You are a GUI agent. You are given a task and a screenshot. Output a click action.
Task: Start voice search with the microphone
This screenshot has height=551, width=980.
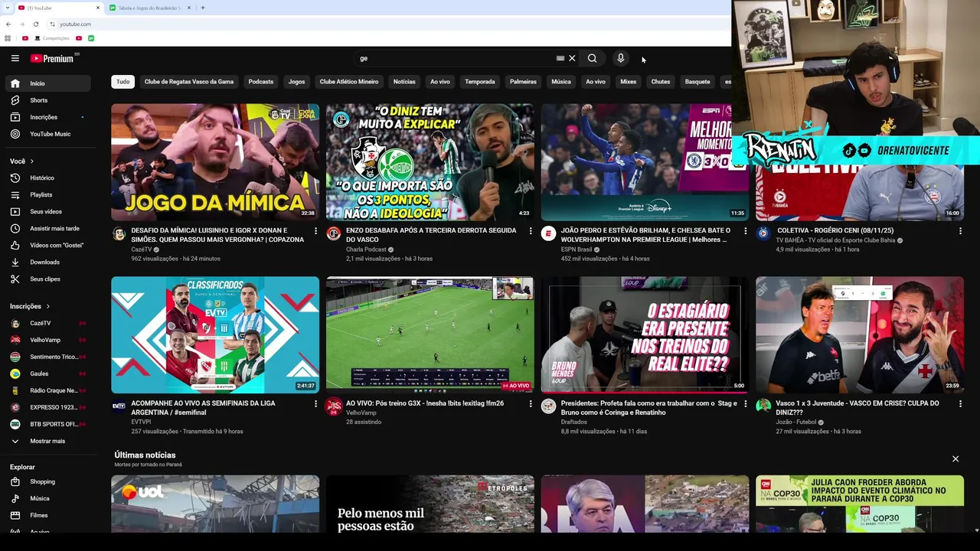[x=620, y=58]
